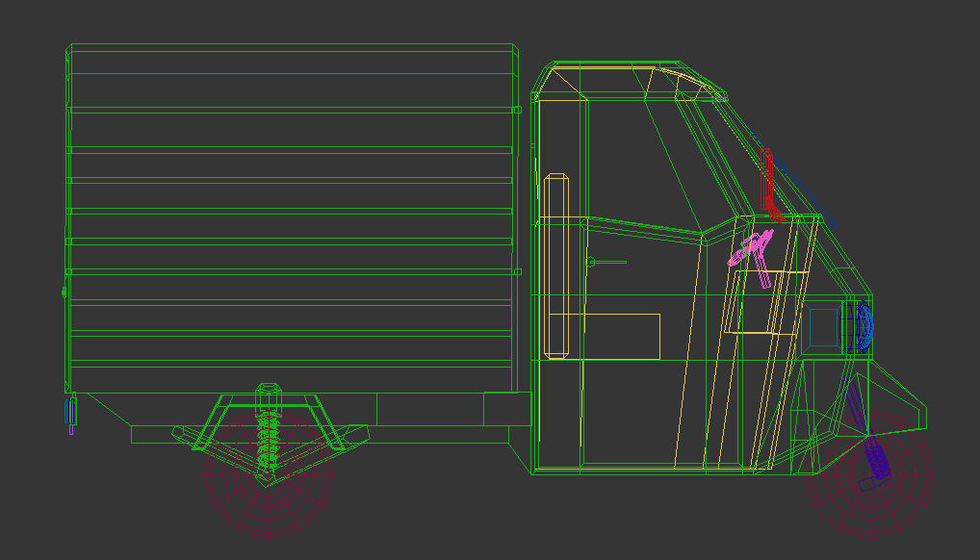Viewport: 980px width, 560px height.
Task: Select the cab door handle
Action: 606,262
